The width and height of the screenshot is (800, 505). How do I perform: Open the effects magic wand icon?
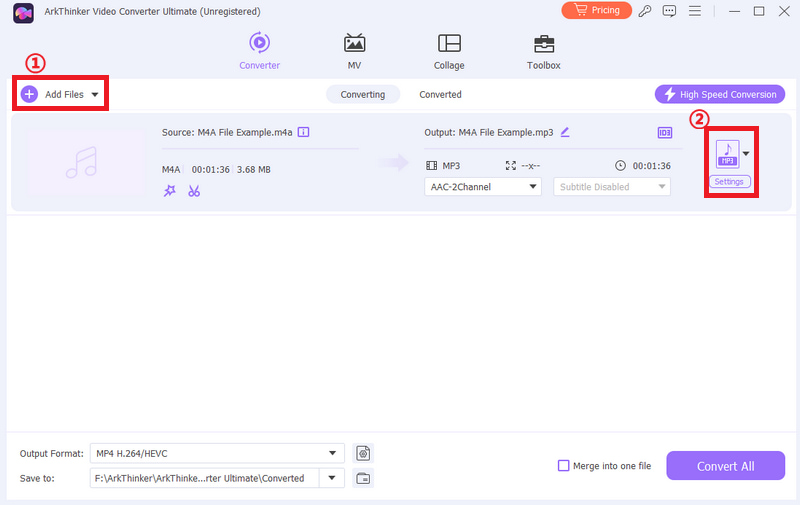169,191
